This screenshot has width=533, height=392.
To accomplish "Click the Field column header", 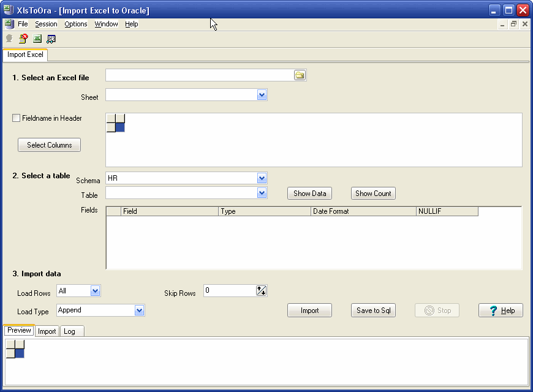I will click(170, 211).
